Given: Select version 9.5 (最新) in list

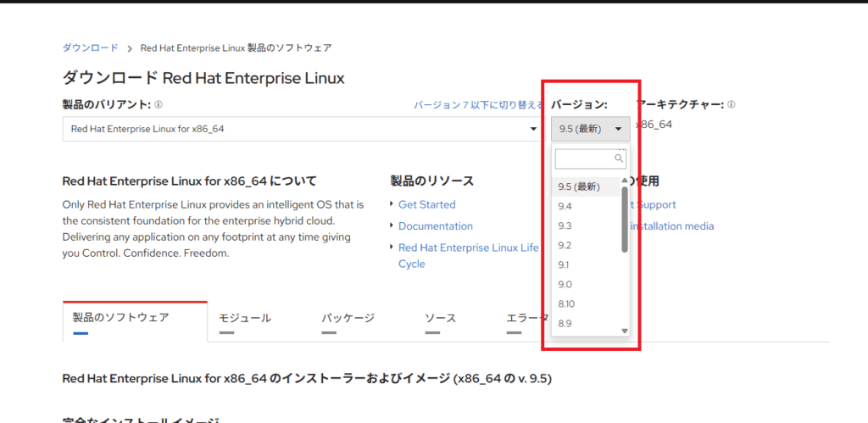Looking at the screenshot, I should tap(586, 187).
